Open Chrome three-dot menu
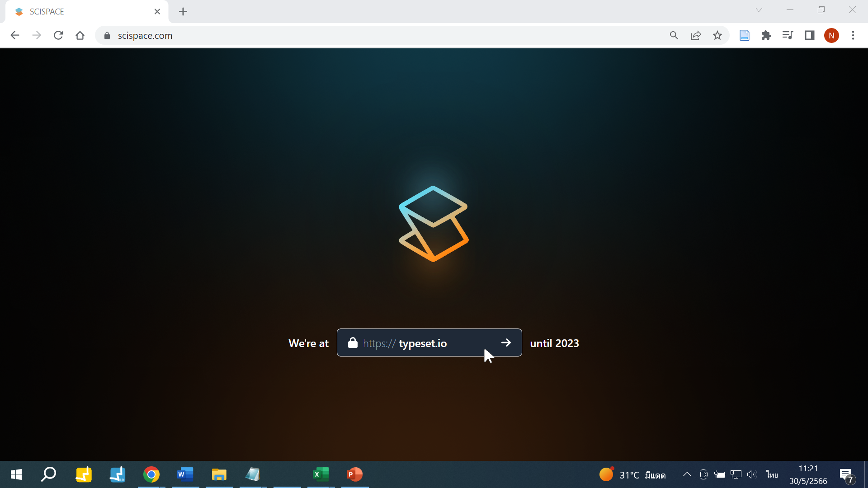Image resolution: width=868 pixels, height=488 pixels. [x=853, y=35]
